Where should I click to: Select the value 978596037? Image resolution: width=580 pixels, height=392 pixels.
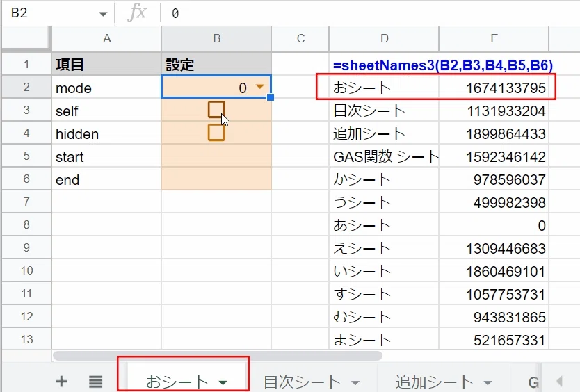click(x=494, y=179)
